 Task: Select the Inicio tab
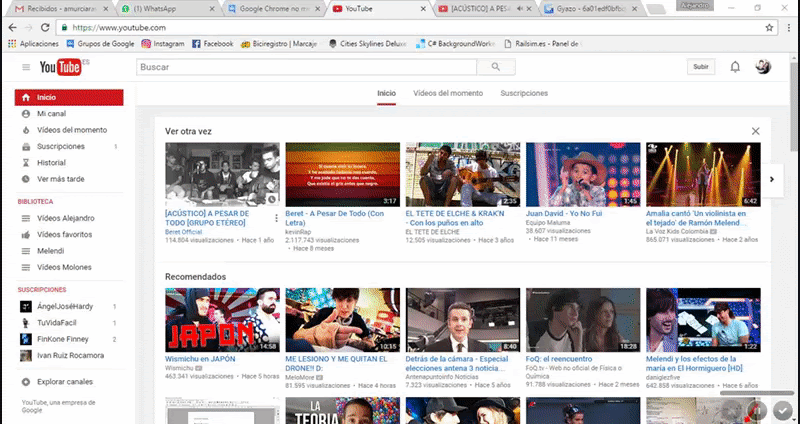[386, 93]
